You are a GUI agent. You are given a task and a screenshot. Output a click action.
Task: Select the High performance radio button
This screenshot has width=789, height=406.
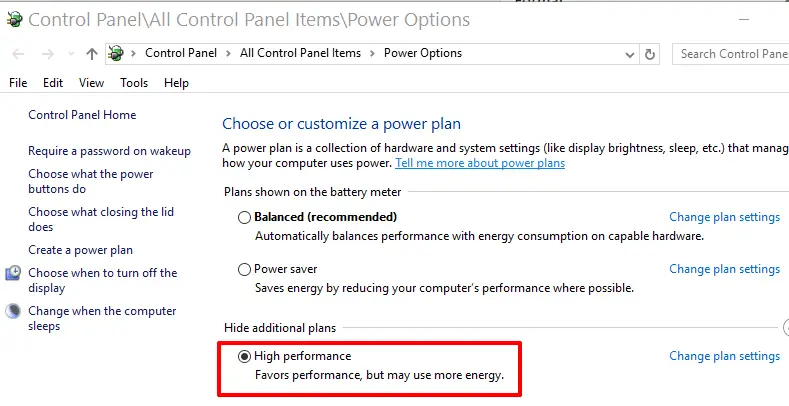click(x=244, y=356)
